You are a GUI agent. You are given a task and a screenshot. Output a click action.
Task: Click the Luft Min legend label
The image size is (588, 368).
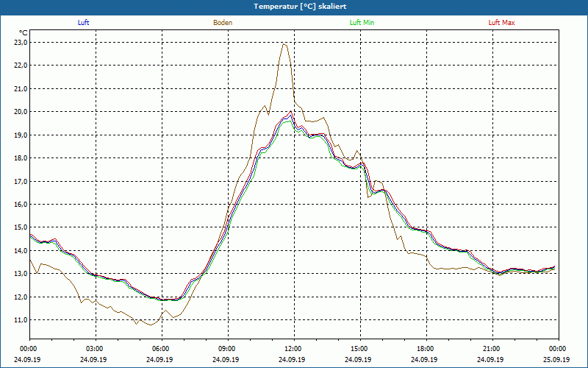tap(362, 23)
